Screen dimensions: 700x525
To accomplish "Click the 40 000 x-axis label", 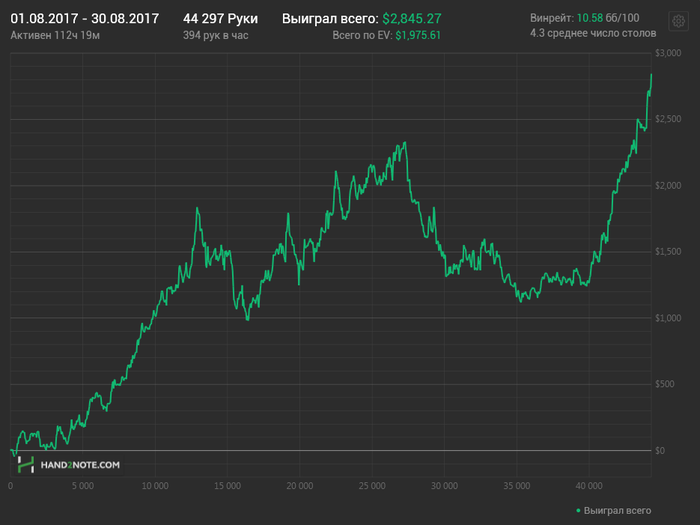I will 589,486.
